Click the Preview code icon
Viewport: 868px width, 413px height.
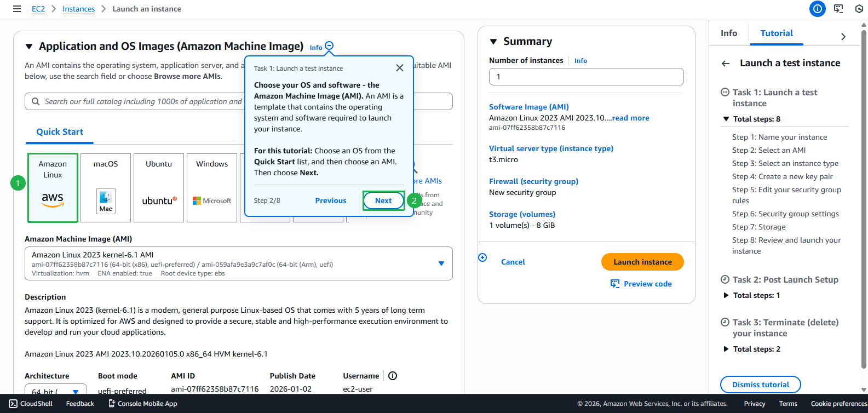tap(615, 284)
